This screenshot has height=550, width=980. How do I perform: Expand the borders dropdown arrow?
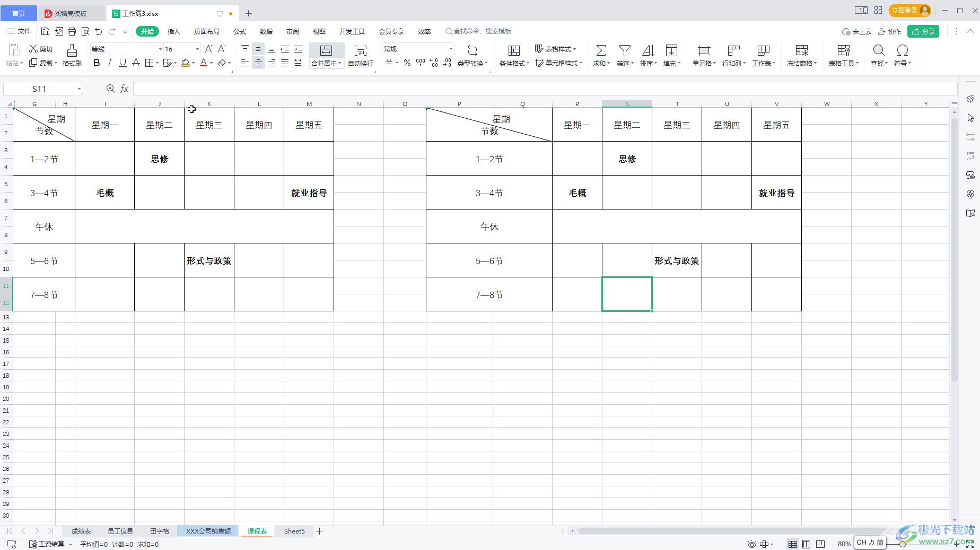[x=157, y=63]
